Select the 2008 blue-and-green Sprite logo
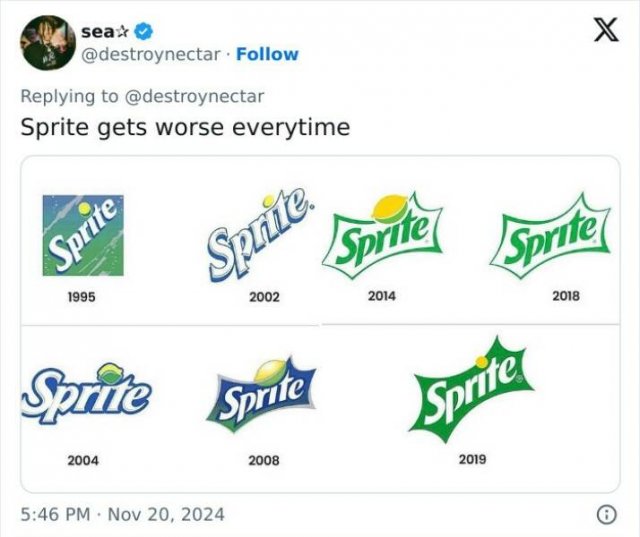640x537 pixels. coord(263,393)
